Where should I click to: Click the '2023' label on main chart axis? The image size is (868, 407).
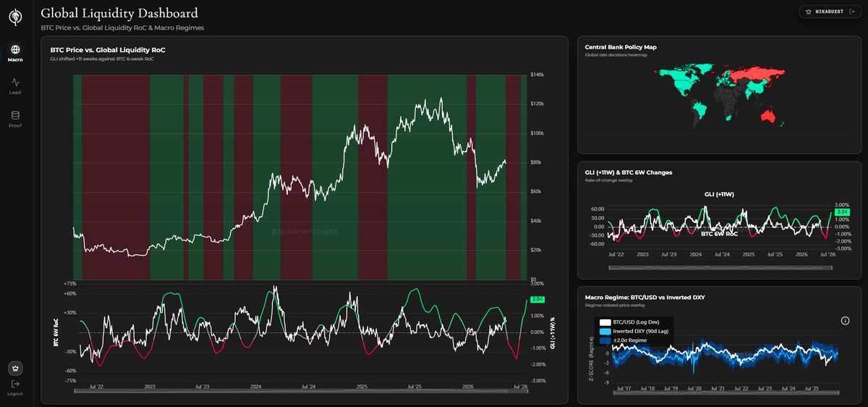[x=150, y=387]
